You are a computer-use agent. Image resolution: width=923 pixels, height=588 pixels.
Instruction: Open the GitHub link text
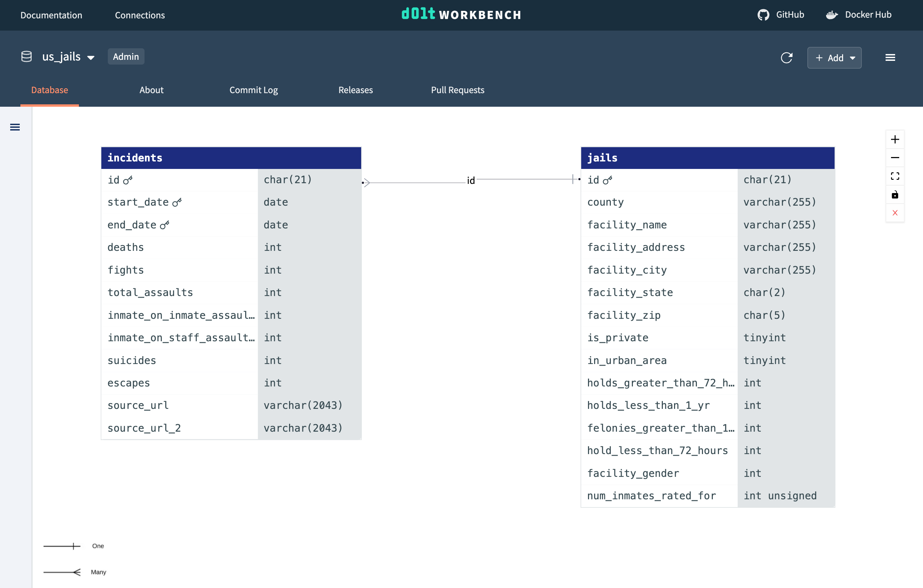pos(790,15)
